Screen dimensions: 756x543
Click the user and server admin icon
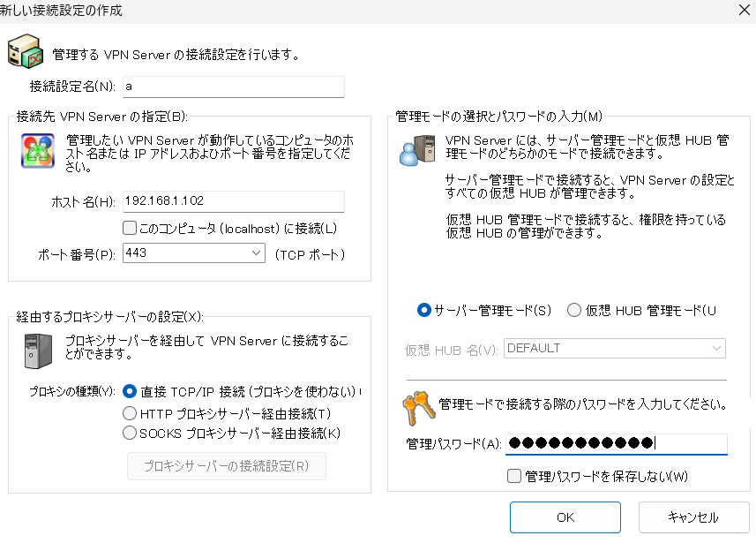pos(417,151)
